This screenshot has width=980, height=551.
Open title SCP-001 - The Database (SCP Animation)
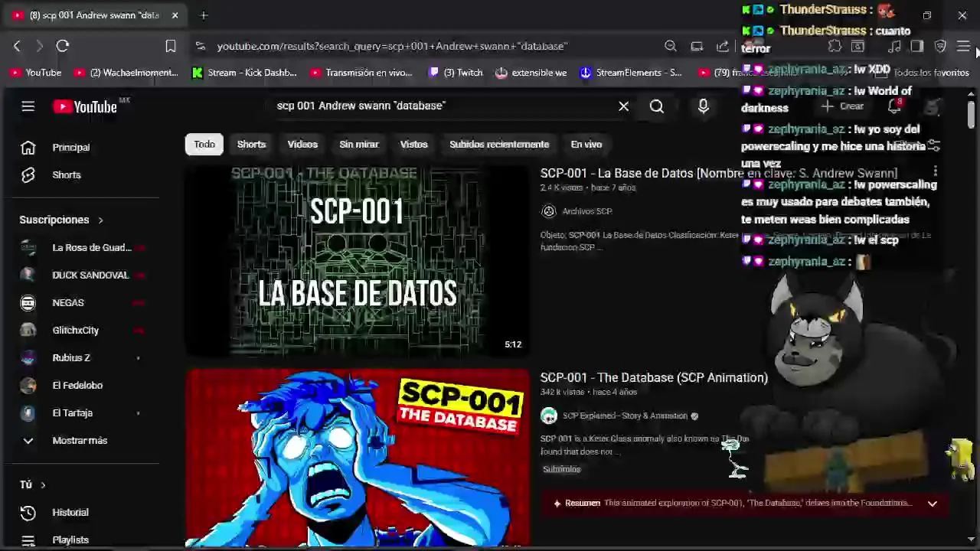(654, 377)
